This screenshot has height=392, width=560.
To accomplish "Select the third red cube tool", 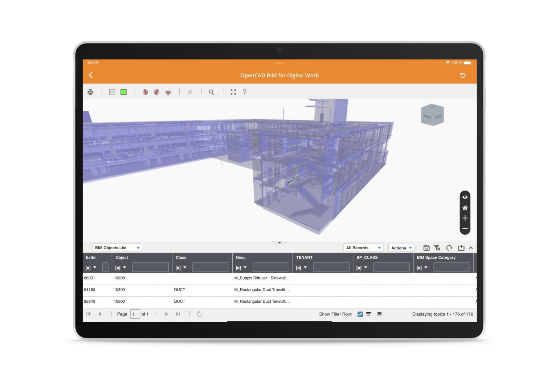I will coord(168,92).
